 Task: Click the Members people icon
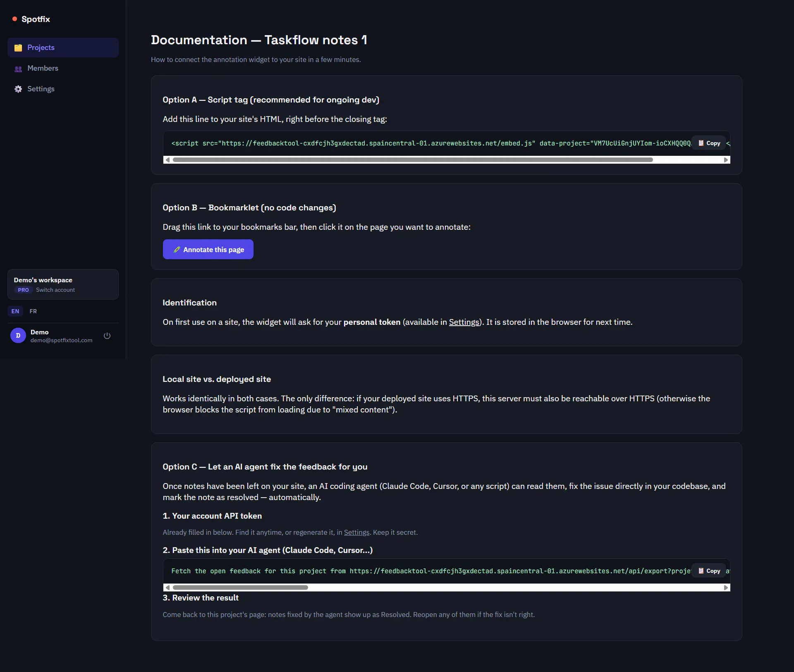18,69
